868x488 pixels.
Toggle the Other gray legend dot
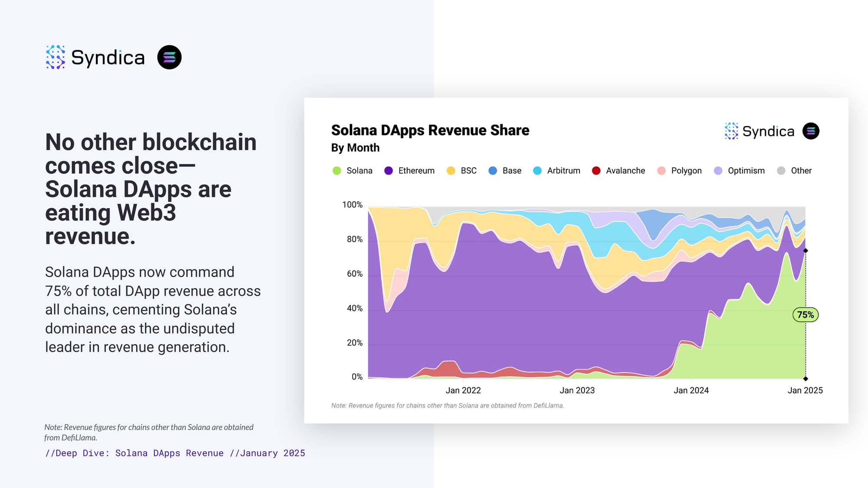(781, 171)
